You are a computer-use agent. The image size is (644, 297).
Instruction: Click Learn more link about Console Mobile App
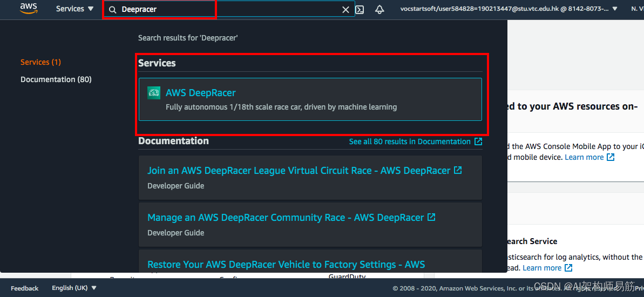pos(584,157)
